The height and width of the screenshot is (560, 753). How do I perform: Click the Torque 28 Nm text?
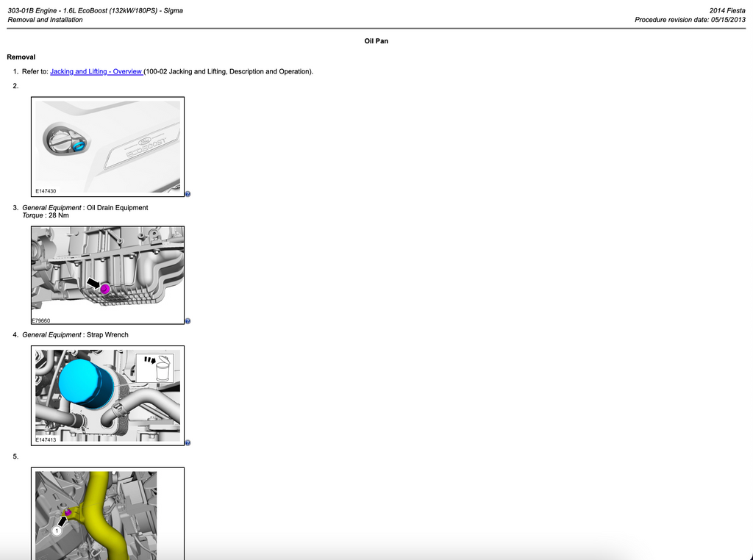click(46, 215)
